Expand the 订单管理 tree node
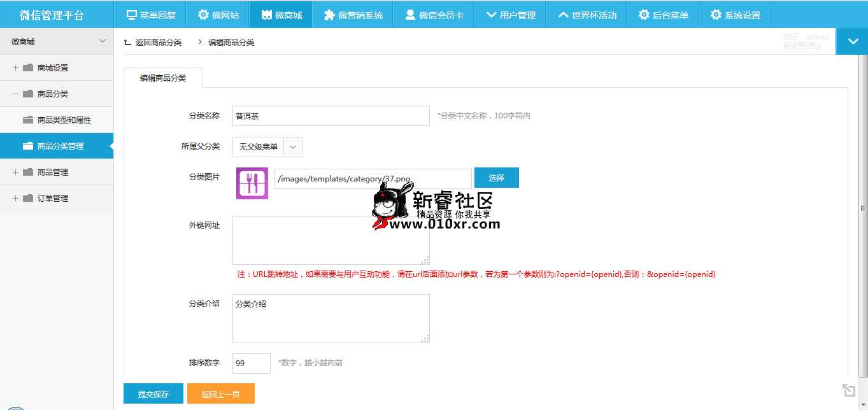This screenshot has height=410, width=868. pos(15,198)
